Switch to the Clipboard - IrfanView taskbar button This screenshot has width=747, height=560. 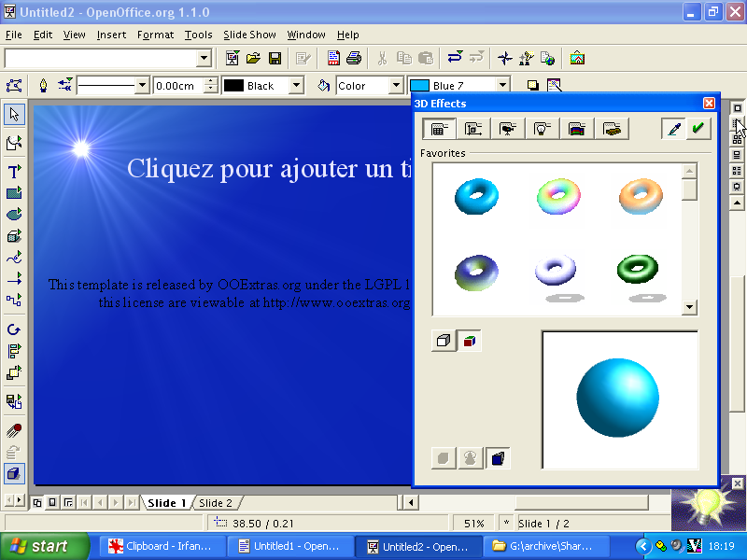click(160, 546)
